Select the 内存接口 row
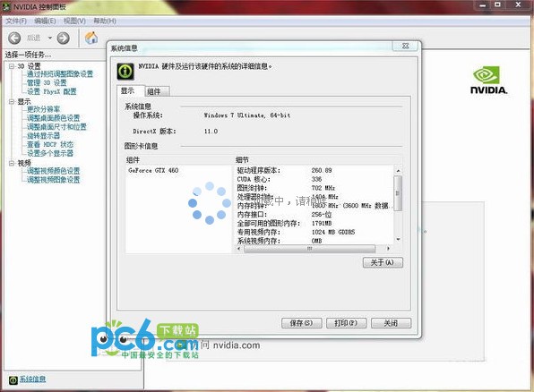 click(314, 215)
